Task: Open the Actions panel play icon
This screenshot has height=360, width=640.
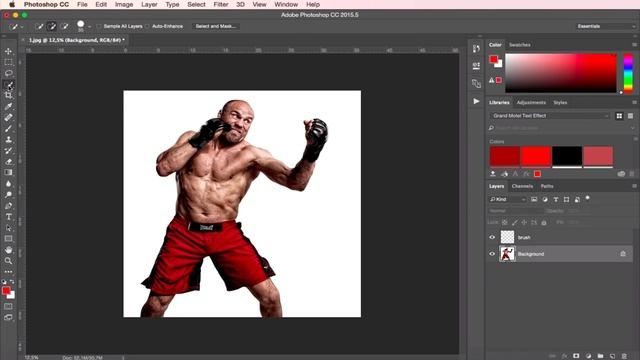Action: tap(476, 101)
